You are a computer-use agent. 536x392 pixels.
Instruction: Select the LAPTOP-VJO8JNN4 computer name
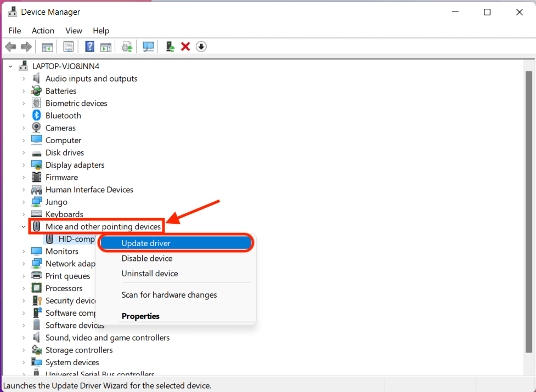(x=66, y=66)
